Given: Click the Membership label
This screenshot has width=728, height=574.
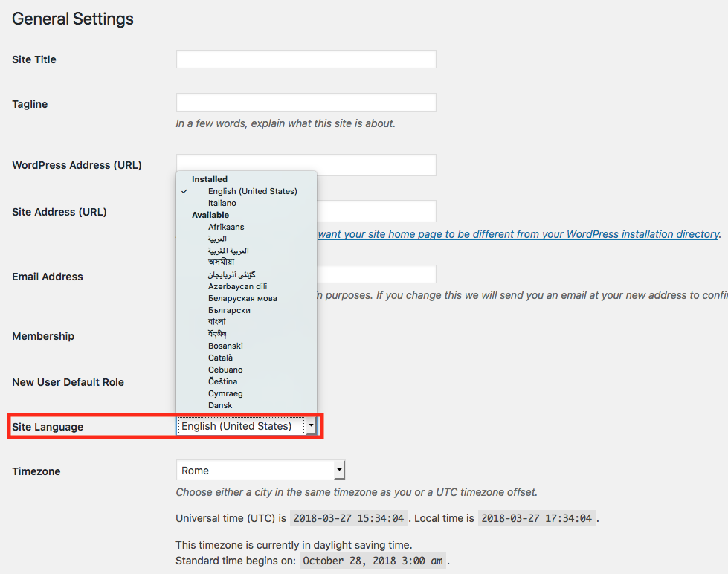Looking at the screenshot, I should click(43, 336).
